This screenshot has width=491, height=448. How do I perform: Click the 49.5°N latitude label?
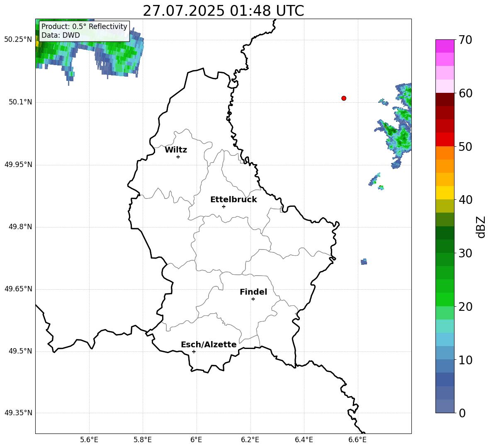click(20, 351)
